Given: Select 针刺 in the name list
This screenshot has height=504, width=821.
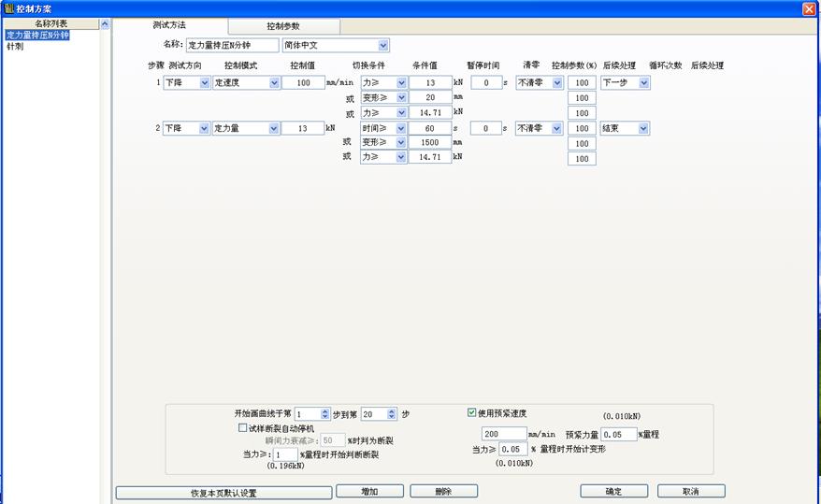Looking at the screenshot, I should pos(16,46).
